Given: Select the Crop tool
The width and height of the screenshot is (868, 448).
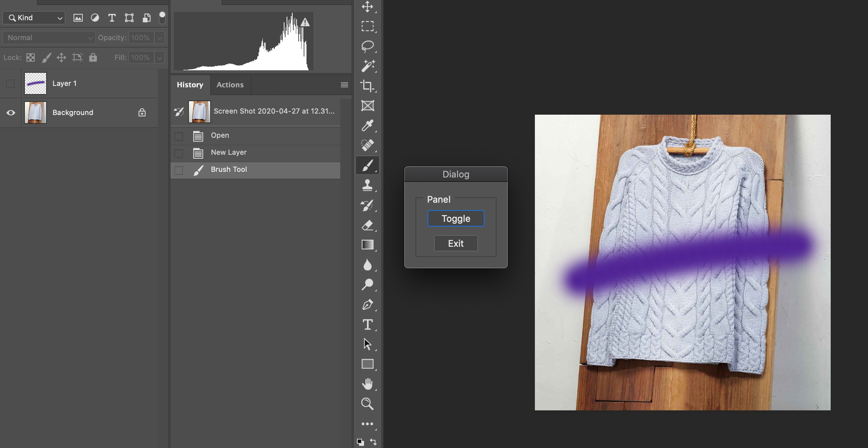Looking at the screenshot, I should 367,86.
